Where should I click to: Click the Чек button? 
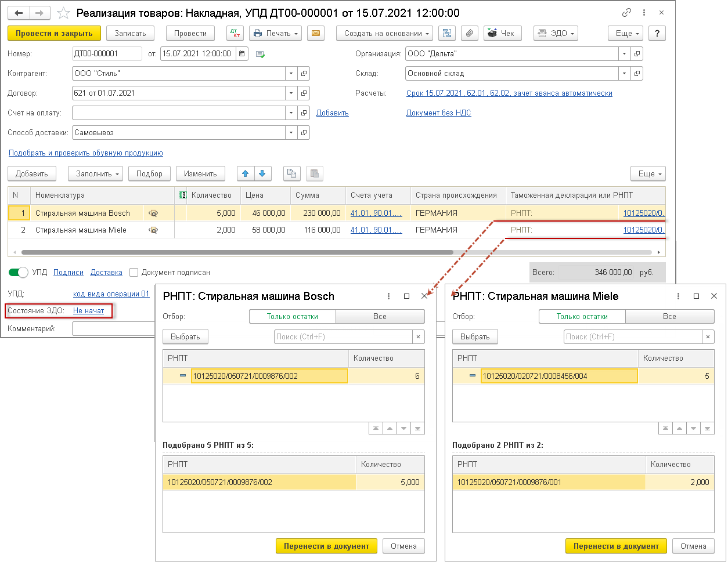coord(503,33)
